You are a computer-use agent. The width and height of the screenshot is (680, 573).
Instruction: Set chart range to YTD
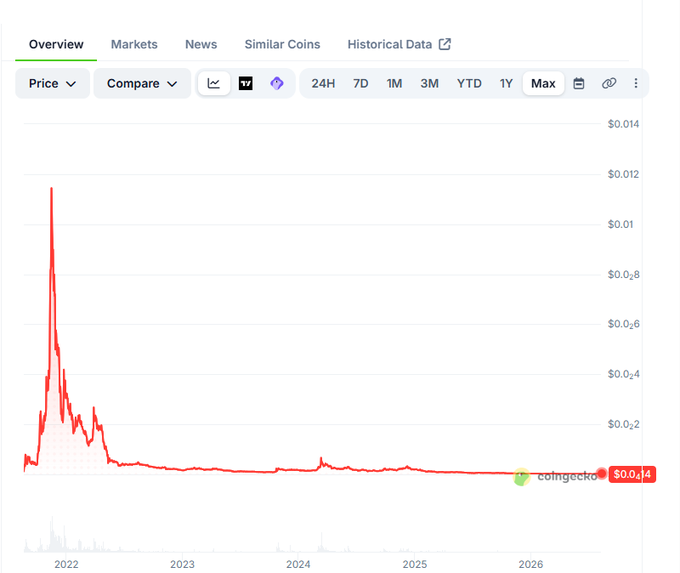[469, 83]
